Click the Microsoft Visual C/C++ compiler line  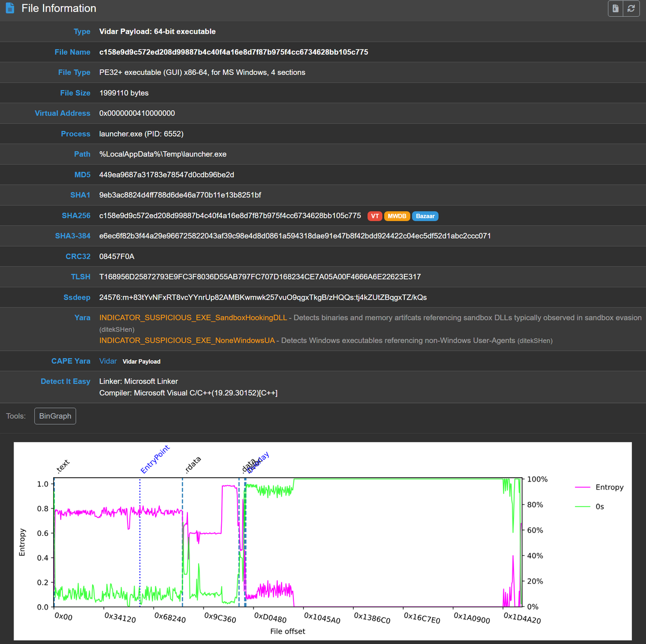tap(188, 393)
